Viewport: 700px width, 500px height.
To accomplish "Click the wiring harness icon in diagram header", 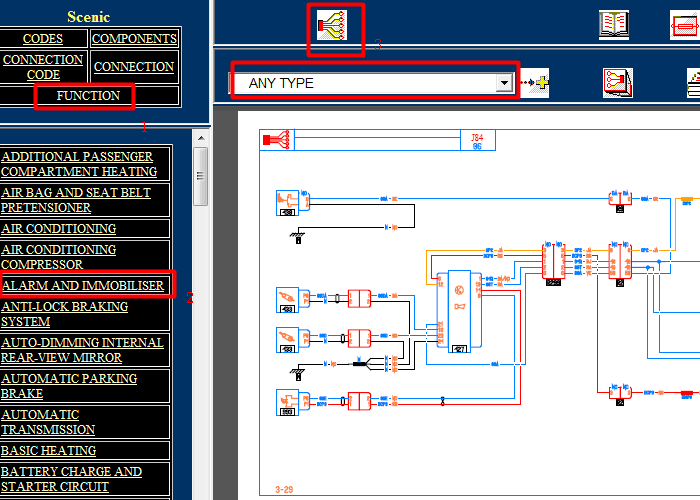I will click(x=276, y=140).
